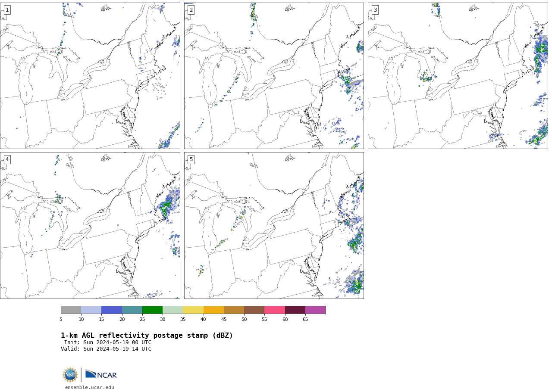Open ensemble member 4 reflectivity map
The image size is (552, 392).
point(90,225)
